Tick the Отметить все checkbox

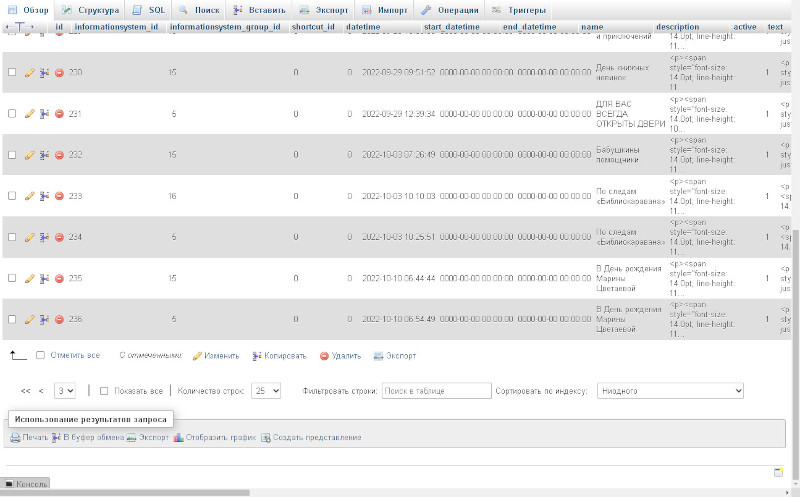[x=40, y=355]
